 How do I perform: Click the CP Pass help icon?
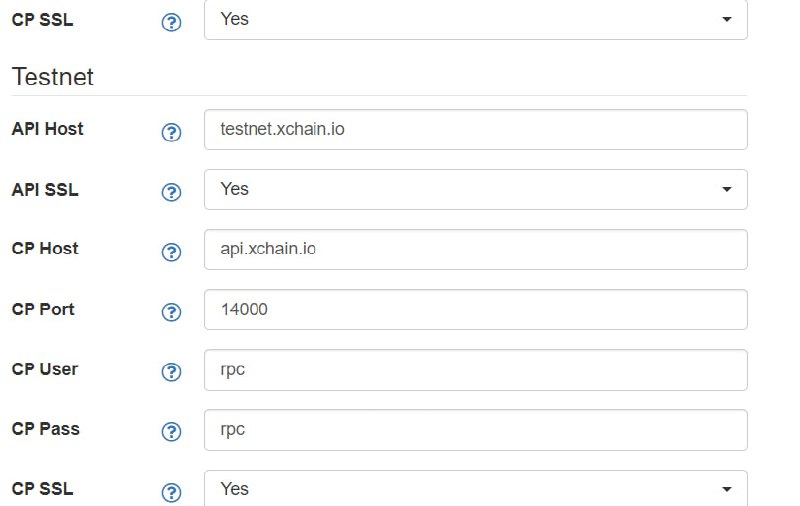click(x=171, y=432)
